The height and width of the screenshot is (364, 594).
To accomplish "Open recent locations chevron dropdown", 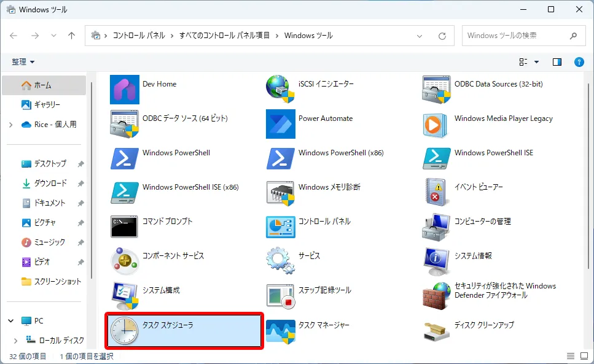I will [54, 36].
